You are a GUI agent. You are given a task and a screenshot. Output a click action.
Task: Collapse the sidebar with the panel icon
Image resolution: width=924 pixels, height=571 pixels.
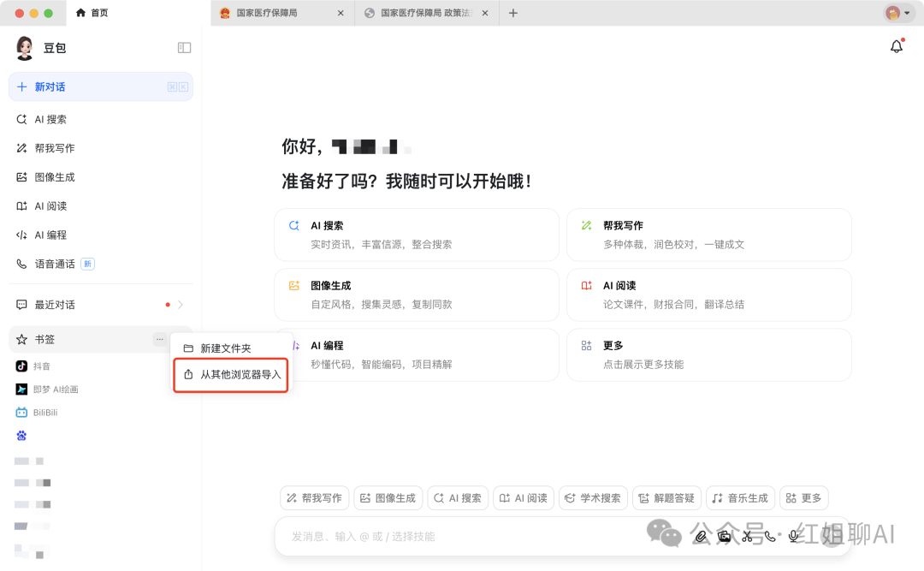(185, 48)
